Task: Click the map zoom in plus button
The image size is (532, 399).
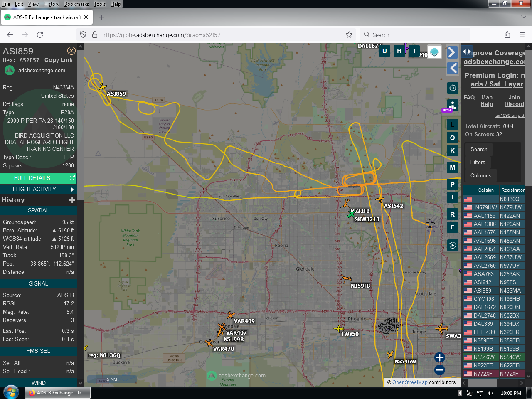Action: (x=440, y=357)
